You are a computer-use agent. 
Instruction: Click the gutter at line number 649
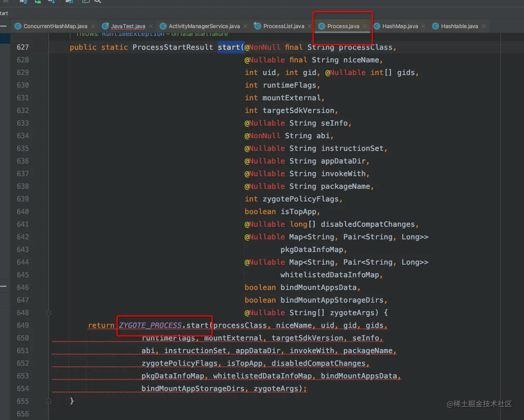pyautogui.click(x=23, y=325)
